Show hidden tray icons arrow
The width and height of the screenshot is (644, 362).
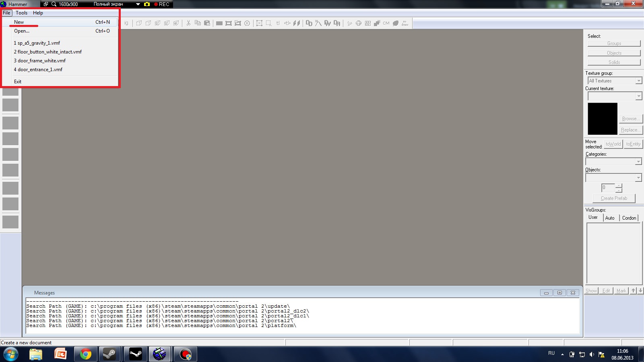562,354
